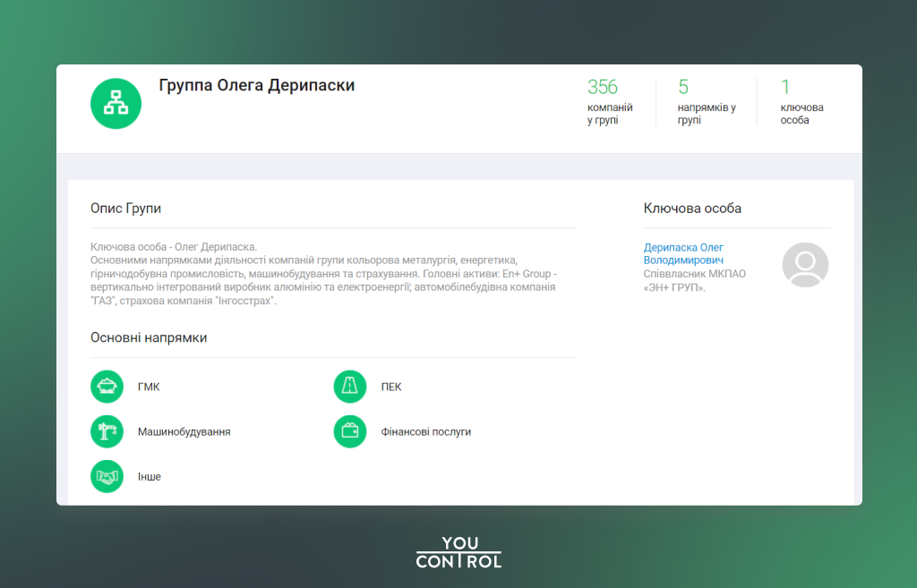
Task: Select the Фінансові послуги label
Action: tap(425, 432)
